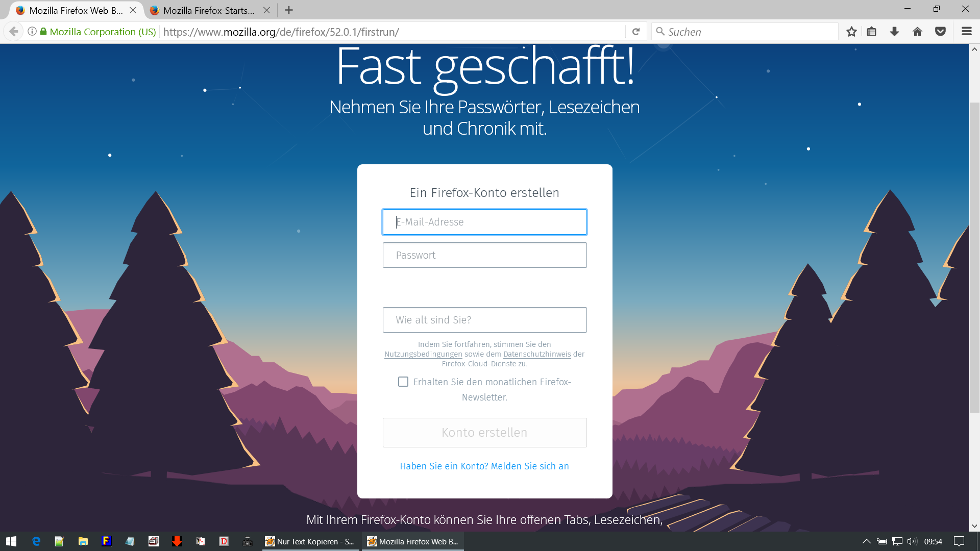980x551 pixels.
Task: Open a new tab with plus
Action: (x=289, y=10)
